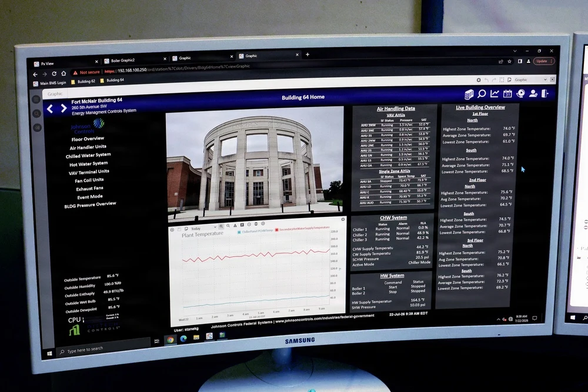The image size is (588, 392).
Task: Click the Air Handling Data heading
Action: click(396, 108)
